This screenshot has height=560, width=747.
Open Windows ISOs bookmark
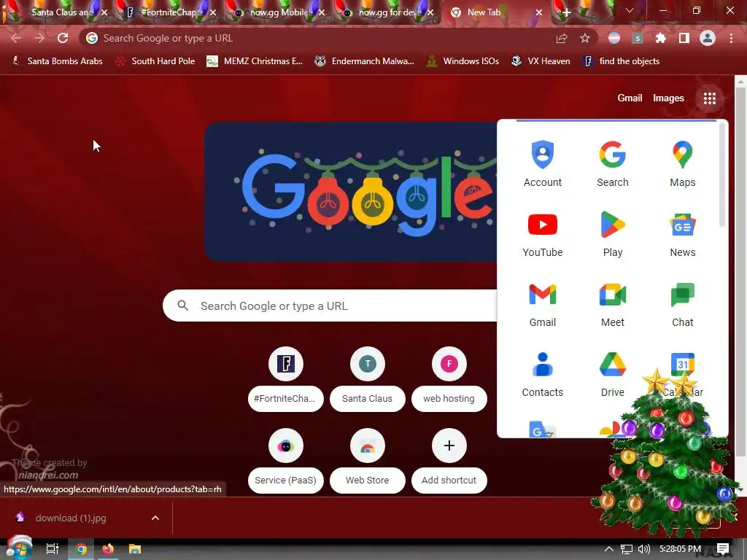pyautogui.click(x=462, y=61)
